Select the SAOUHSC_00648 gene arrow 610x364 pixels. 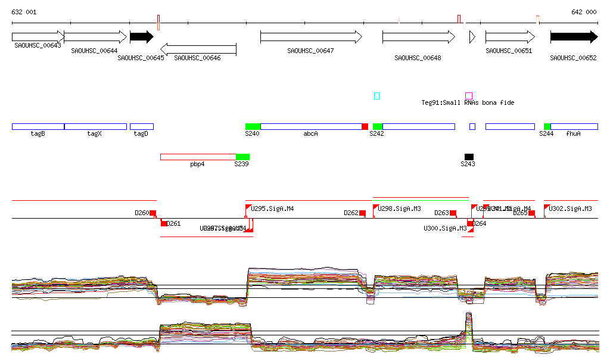click(419, 37)
